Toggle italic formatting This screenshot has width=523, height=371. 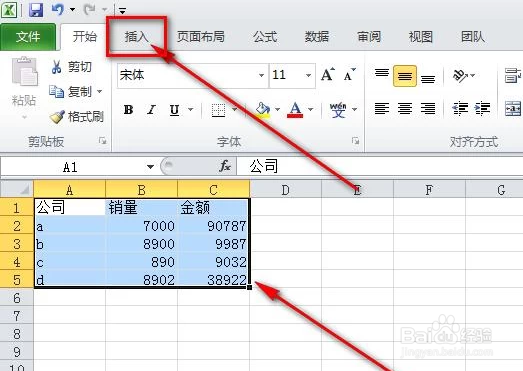point(151,109)
